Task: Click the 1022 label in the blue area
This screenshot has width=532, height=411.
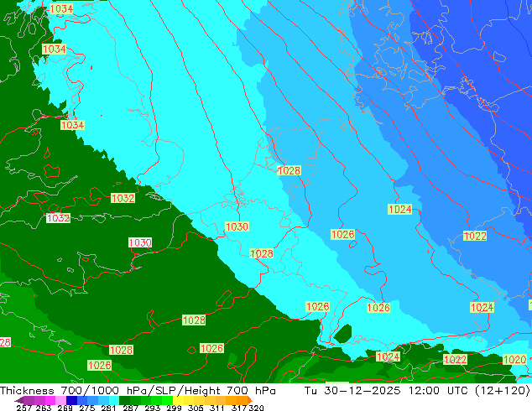Action: coord(475,236)
